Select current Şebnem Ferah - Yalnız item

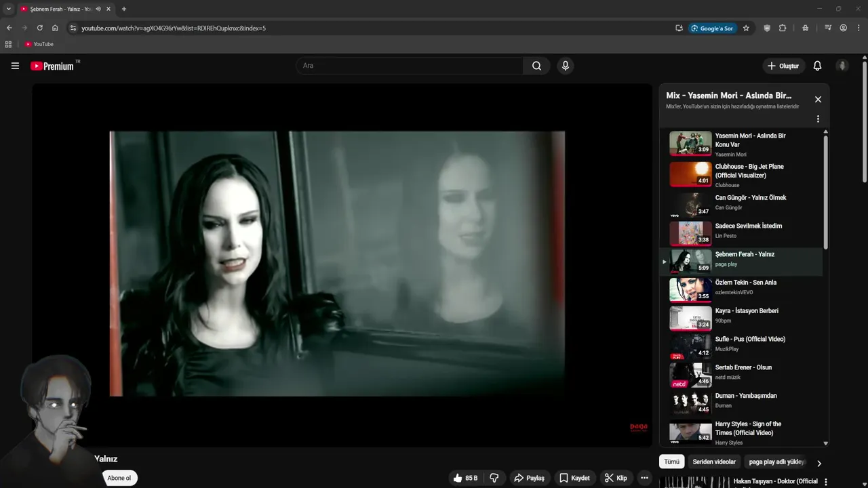(741, 261)
